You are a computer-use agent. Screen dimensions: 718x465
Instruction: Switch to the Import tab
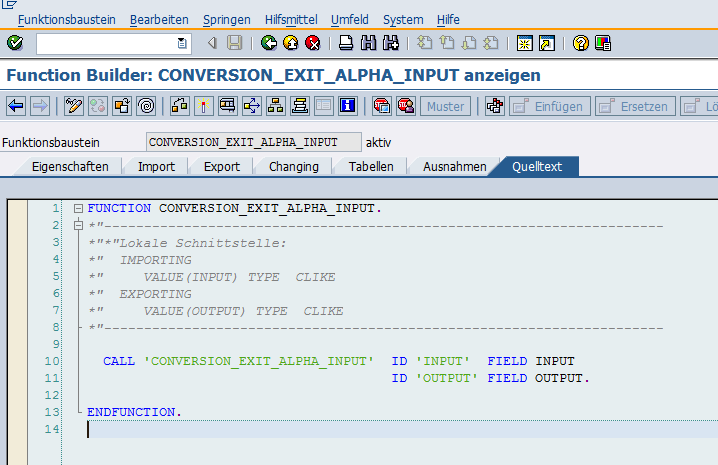[157, 166]
